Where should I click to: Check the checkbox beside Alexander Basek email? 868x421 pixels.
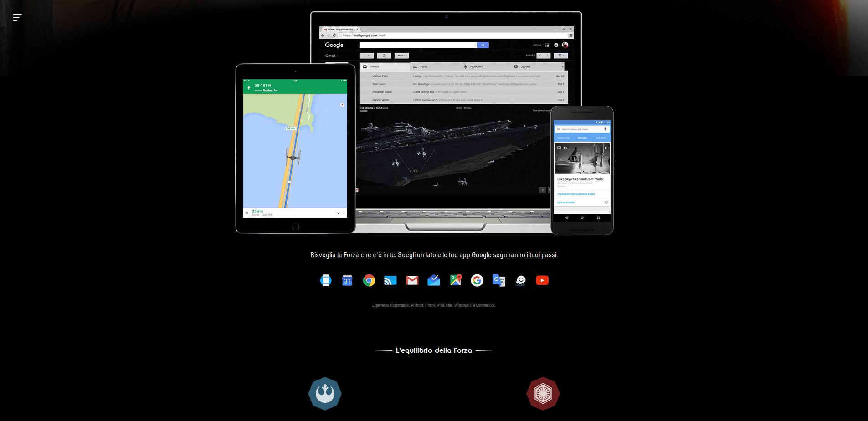[363, 92]
